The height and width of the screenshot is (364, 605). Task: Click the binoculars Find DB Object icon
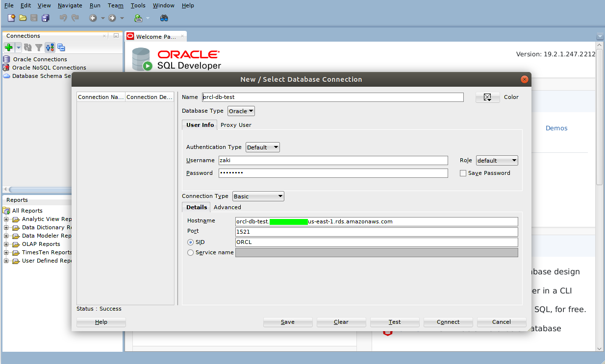tap(164, 18)
